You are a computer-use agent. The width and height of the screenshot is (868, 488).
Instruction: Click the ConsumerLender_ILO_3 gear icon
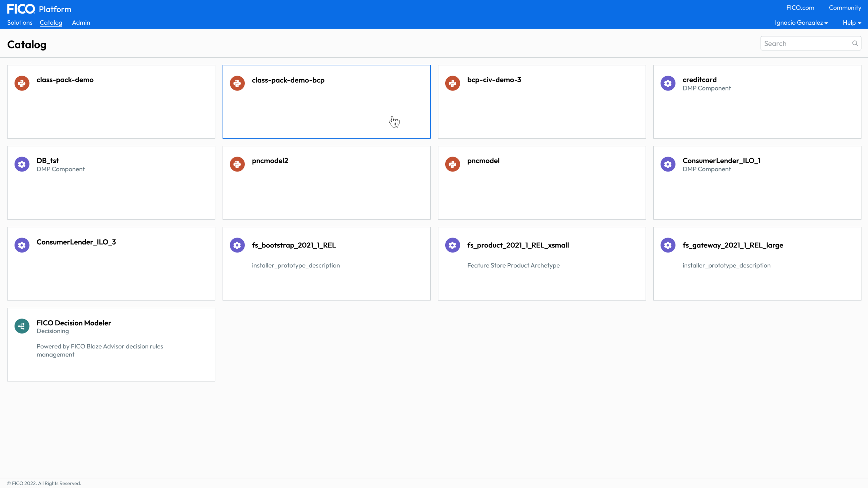[22, 245]
